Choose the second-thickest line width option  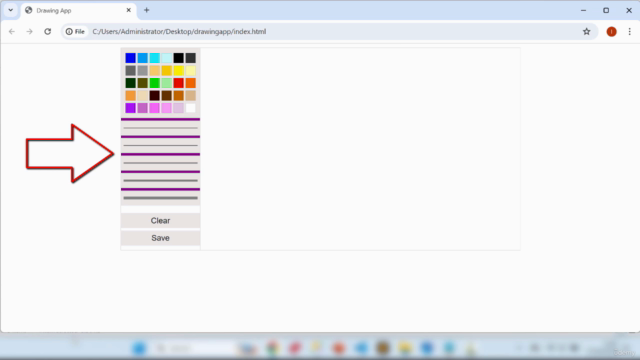click(x=160, y=180)
